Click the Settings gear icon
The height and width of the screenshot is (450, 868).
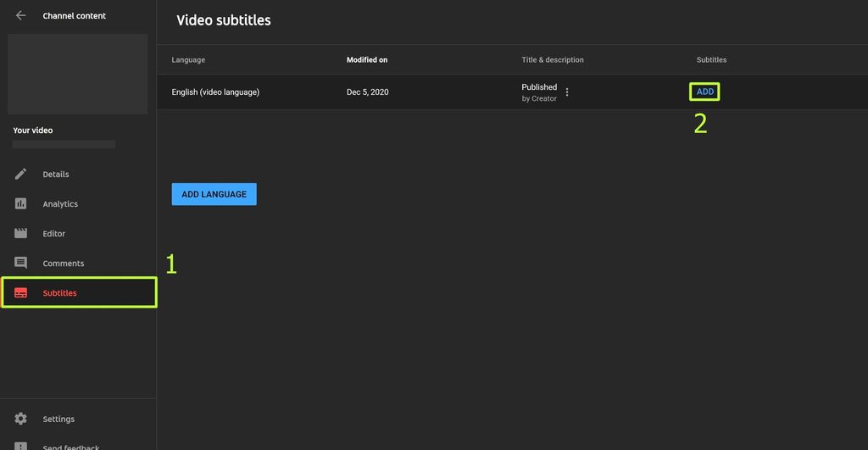(21, 419)
